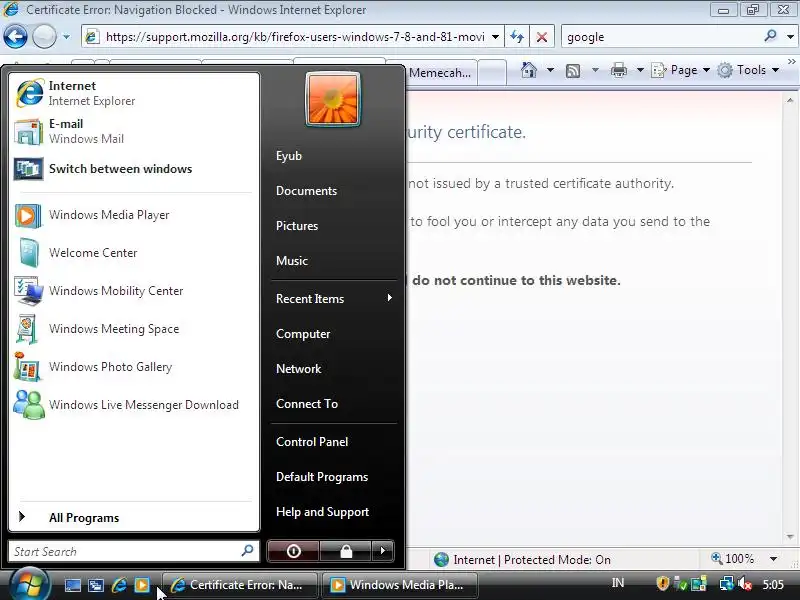This screenshot has height=600, width=800.
Task: Click the user account flower picture
Action: tap(333, 99)
